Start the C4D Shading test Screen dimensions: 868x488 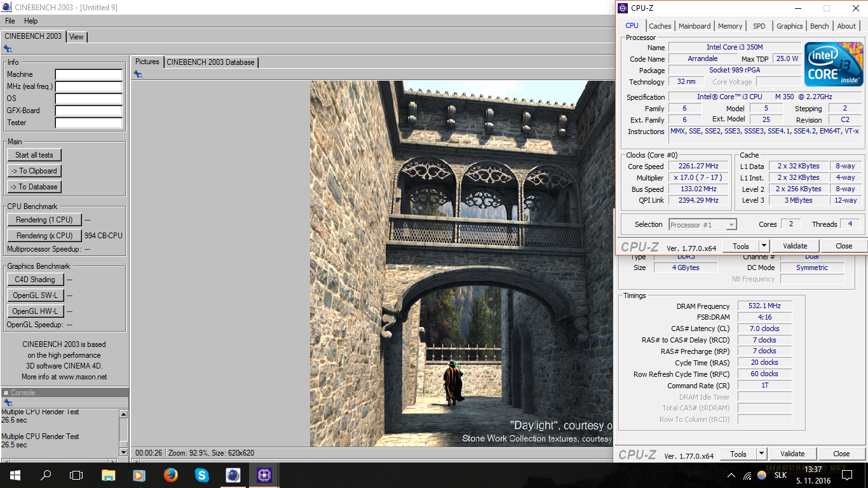[x=34, y=280]
